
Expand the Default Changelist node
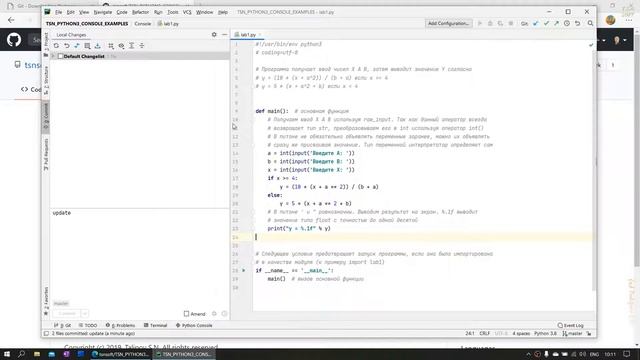point(53,56)
